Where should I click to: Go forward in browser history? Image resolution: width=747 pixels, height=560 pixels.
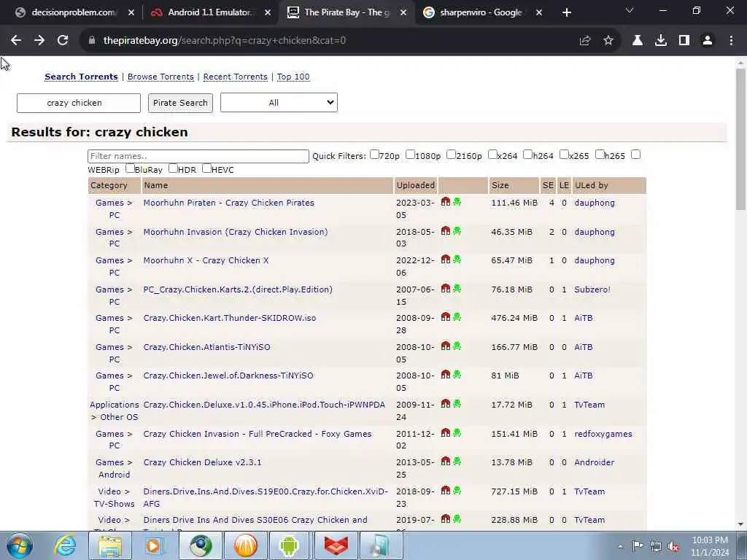[x=39, y=41]
